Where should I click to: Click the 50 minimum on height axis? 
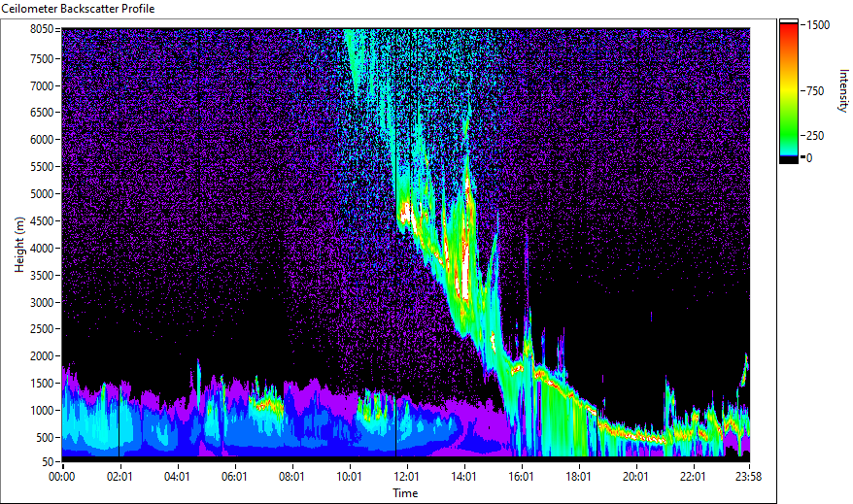tap(48, 462)
